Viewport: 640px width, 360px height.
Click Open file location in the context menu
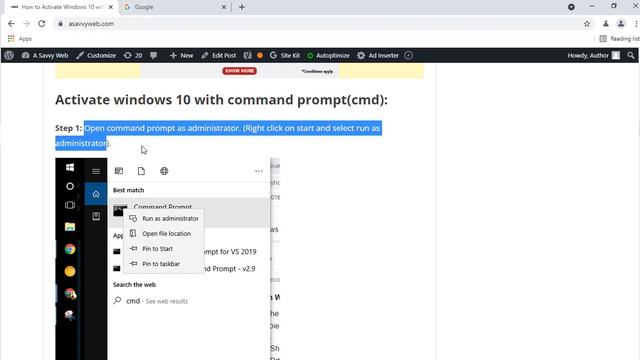[164, 234]
